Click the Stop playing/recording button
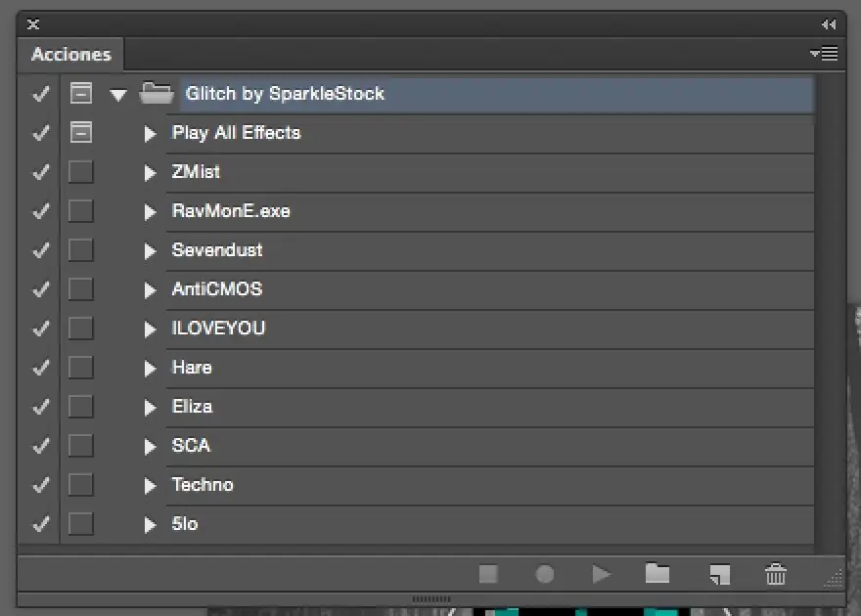 (x=488, y=574)
